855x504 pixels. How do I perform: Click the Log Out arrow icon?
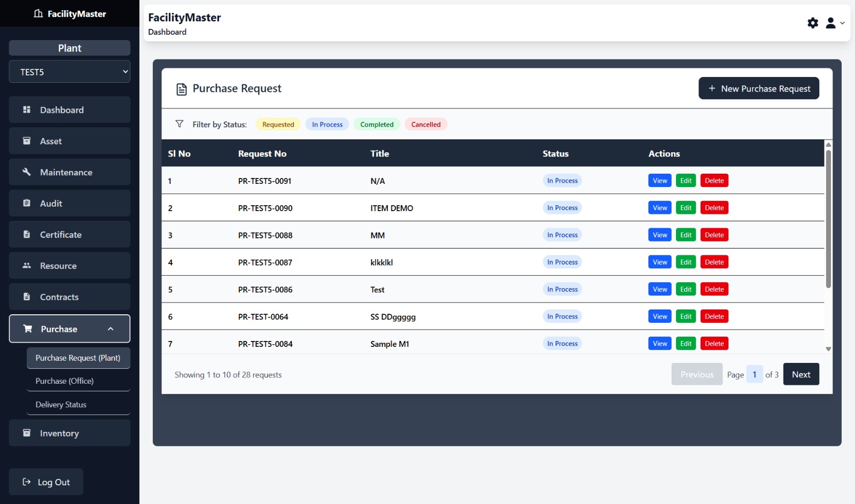(x=27, y=482)
